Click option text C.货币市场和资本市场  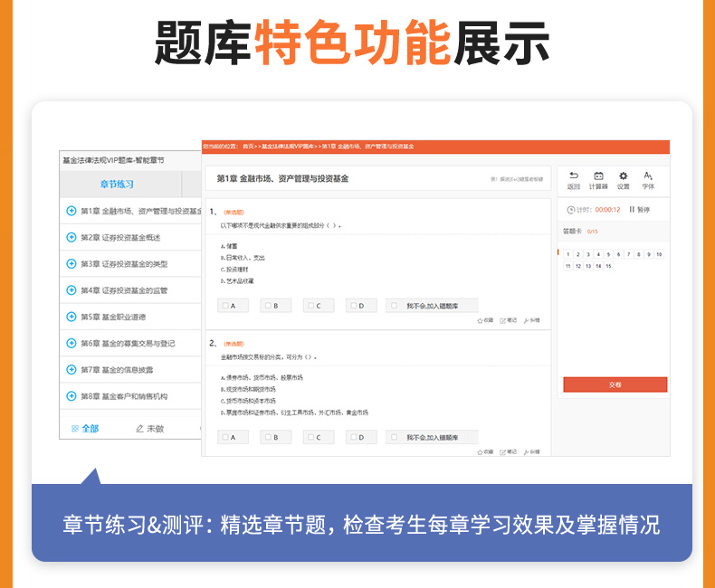pos(248,401)
